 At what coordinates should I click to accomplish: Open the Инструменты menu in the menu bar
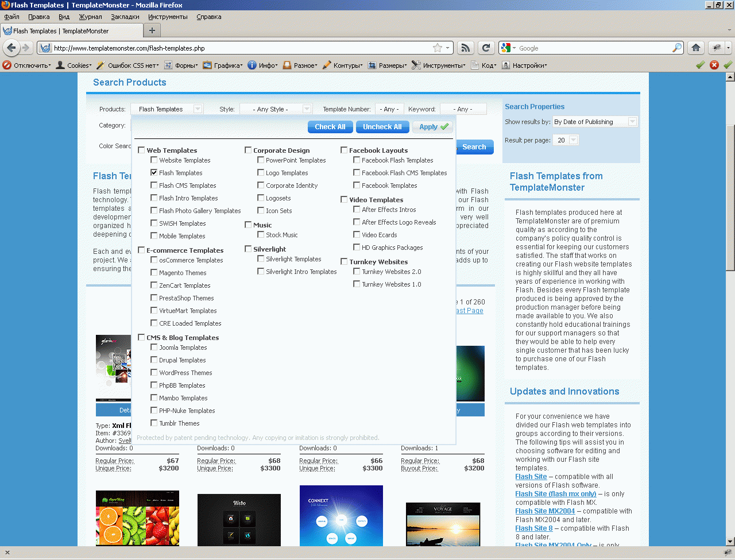pyautogui.click(x=168, y=17)
